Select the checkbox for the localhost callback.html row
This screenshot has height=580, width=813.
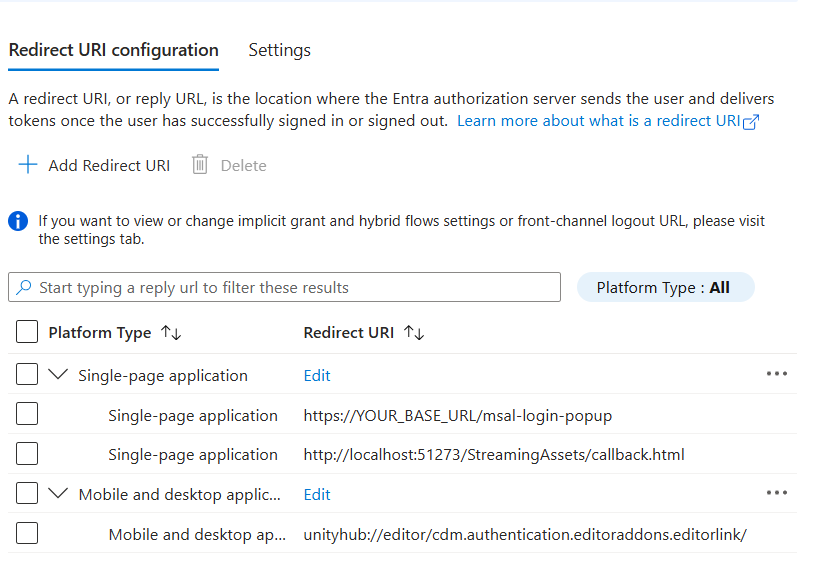click(28, 454)
